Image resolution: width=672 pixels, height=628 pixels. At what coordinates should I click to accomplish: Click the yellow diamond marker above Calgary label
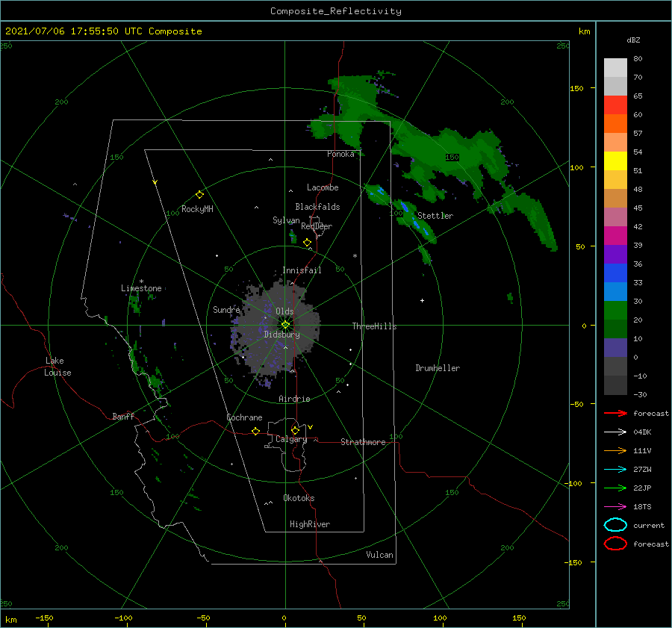pos(295,430)
